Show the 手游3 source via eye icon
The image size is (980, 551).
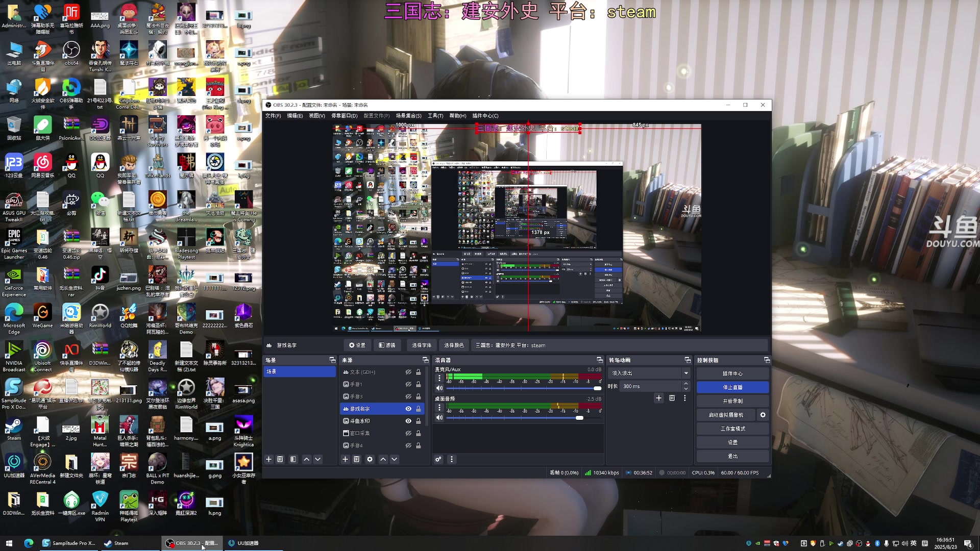coord(408,396)
